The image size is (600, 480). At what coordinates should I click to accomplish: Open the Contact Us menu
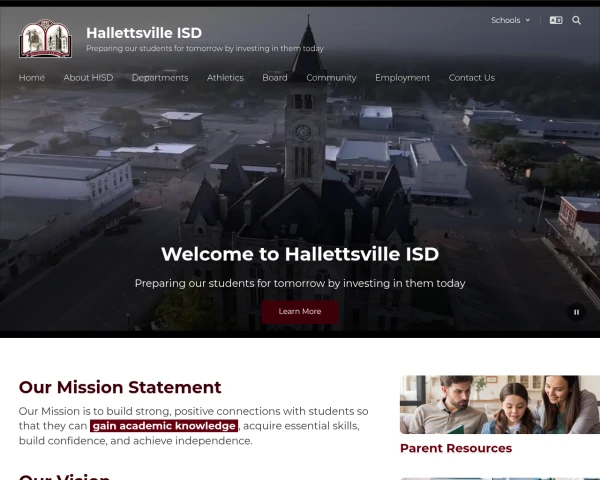click(472, 78)
